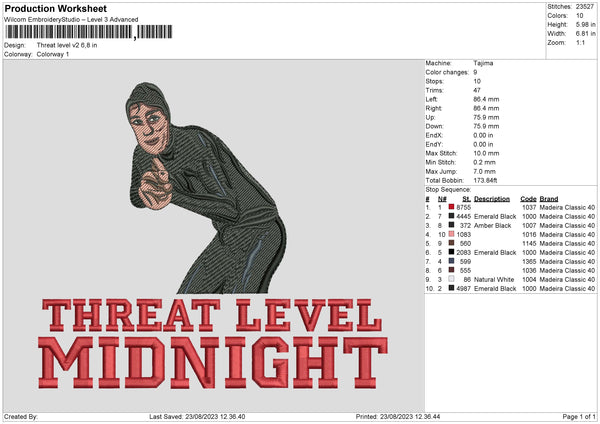Viewport: 600px width, 424px height.
Task: Click the red thread swatch for 8755 stitches
Action: pyautogui.click(x=452, y=207)
